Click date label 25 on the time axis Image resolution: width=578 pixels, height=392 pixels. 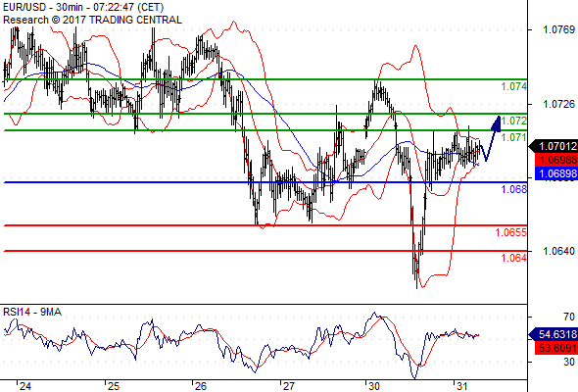[x=114, y=386]
